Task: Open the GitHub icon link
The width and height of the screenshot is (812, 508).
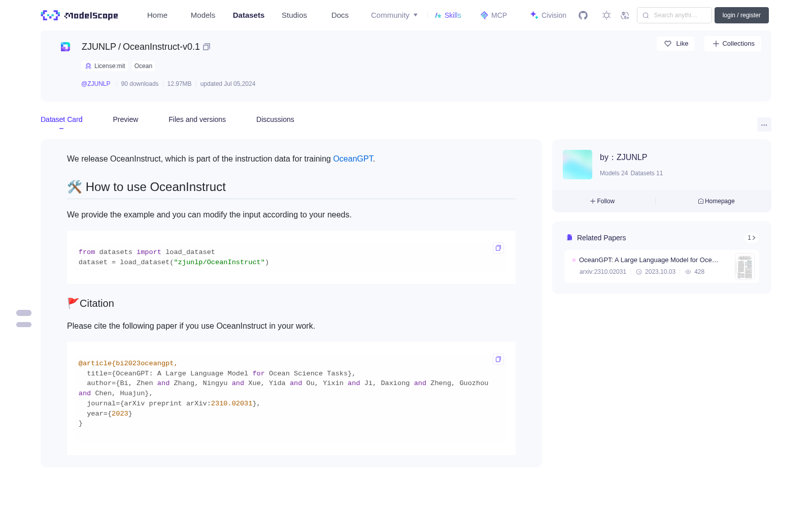Action: pos(583,15)
